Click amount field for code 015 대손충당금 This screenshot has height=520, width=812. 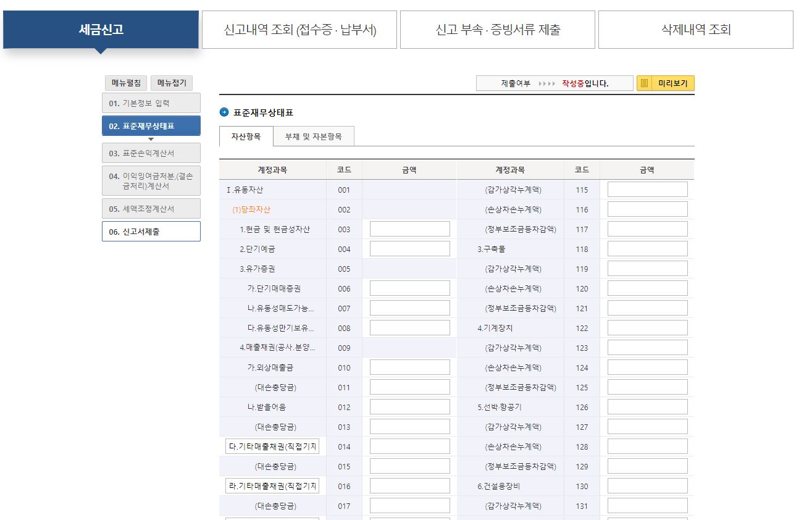(x=410, y=466)
